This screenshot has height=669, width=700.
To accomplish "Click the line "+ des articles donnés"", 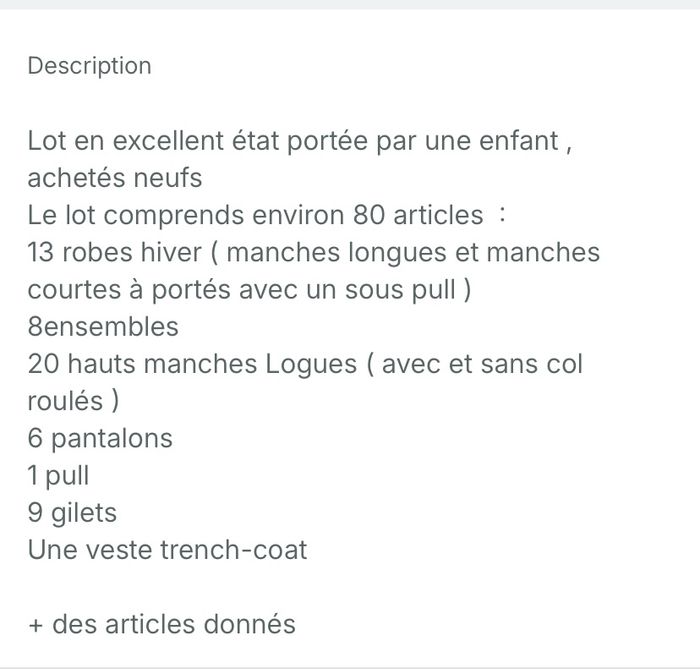I will [161, 624].
